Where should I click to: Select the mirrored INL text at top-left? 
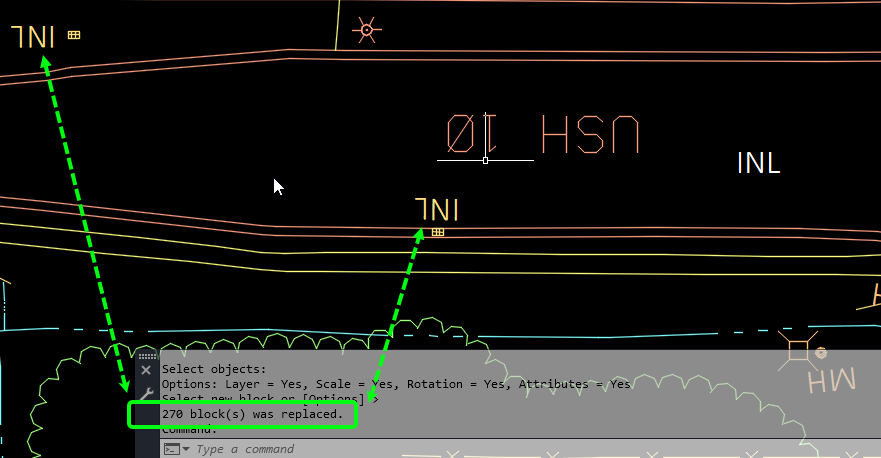tap(33, 37)
